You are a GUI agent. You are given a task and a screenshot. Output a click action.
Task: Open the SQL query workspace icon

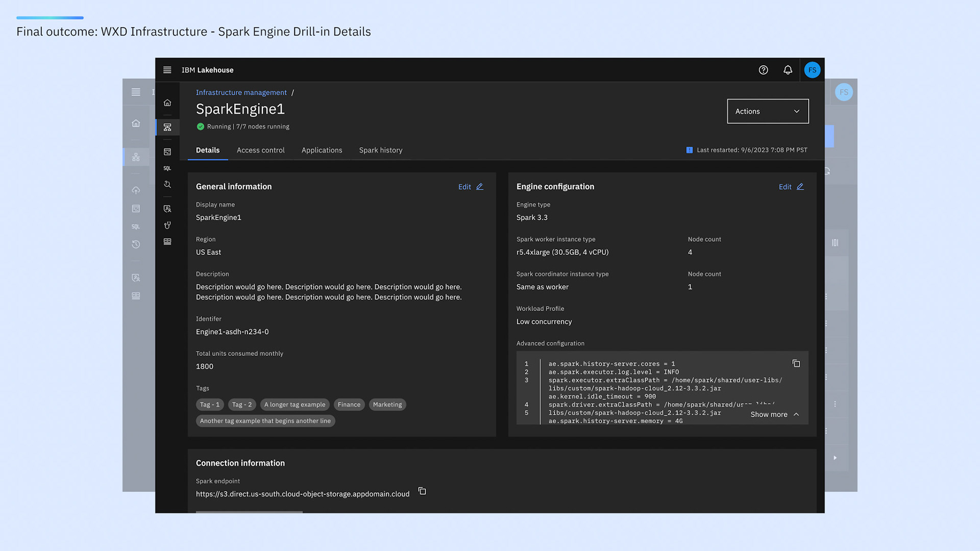point(167,168)
